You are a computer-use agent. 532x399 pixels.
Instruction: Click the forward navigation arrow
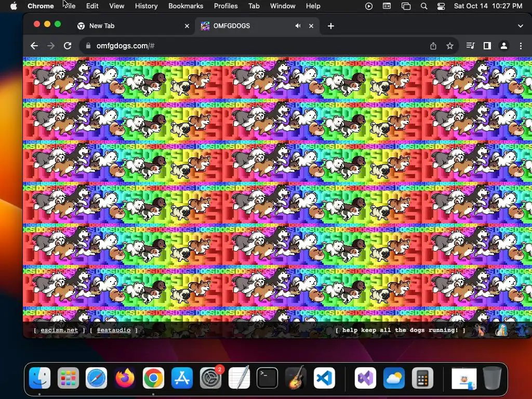click(51, 46)
